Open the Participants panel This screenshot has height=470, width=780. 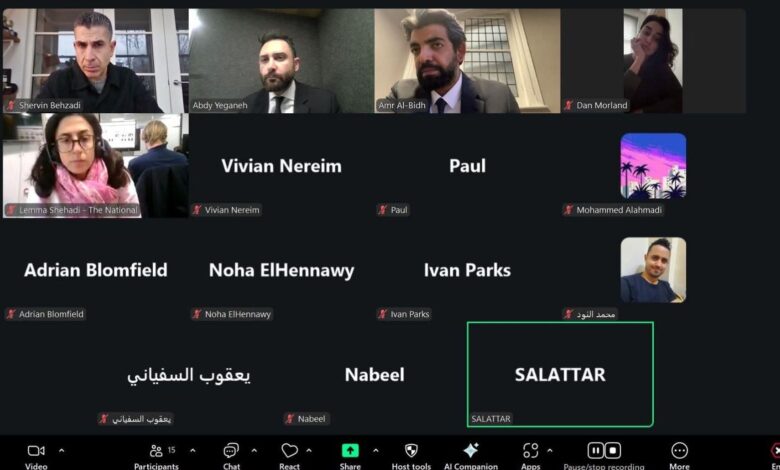click(x=156, y=451)
